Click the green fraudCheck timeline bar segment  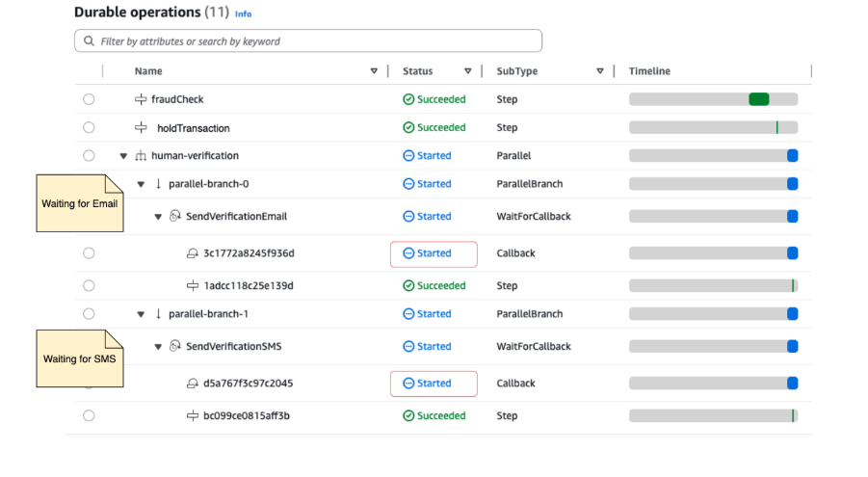click(x=759, y=99)
